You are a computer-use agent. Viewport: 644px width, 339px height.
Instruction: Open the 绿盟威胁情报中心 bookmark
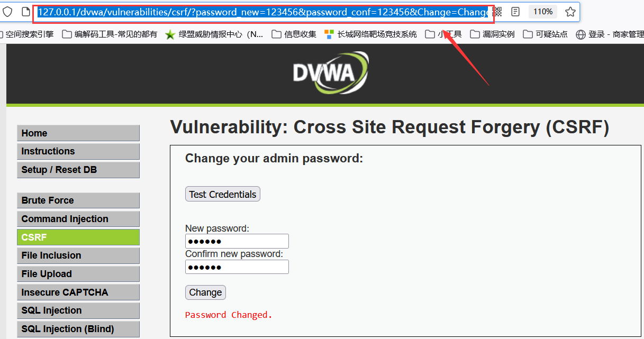pyautogui.click(x=214, y=34)
